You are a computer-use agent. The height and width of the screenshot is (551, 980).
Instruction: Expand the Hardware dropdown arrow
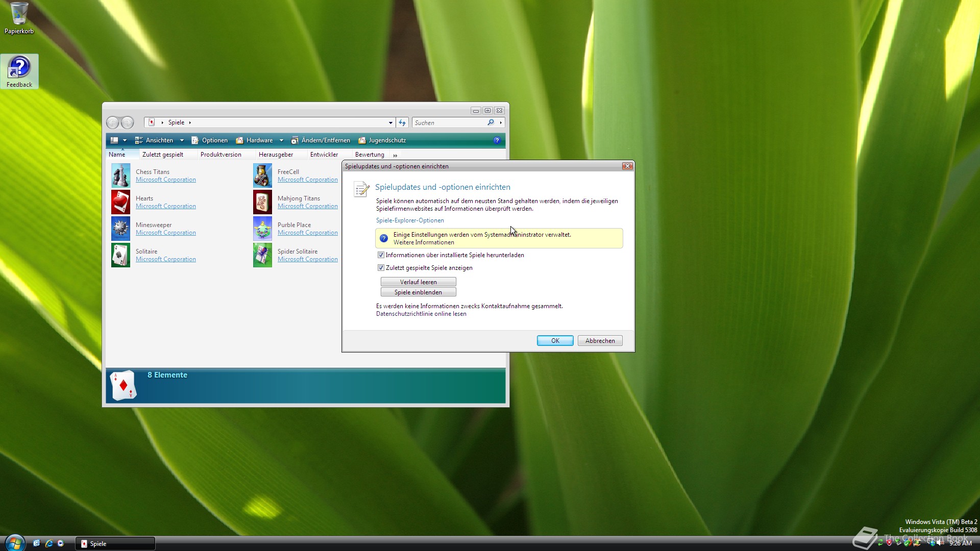[x=281, y=140]
